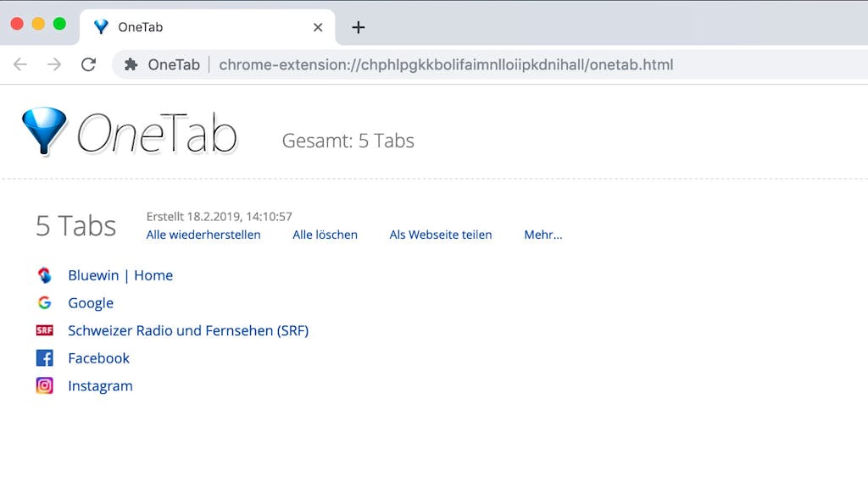868x487 pixels.
Task: Click the Bluewin favicon
Action: pos(44,275)
